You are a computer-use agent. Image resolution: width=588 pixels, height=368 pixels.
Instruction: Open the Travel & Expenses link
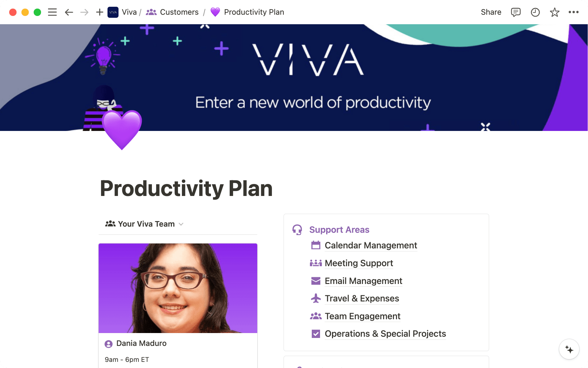click(362, 298)
